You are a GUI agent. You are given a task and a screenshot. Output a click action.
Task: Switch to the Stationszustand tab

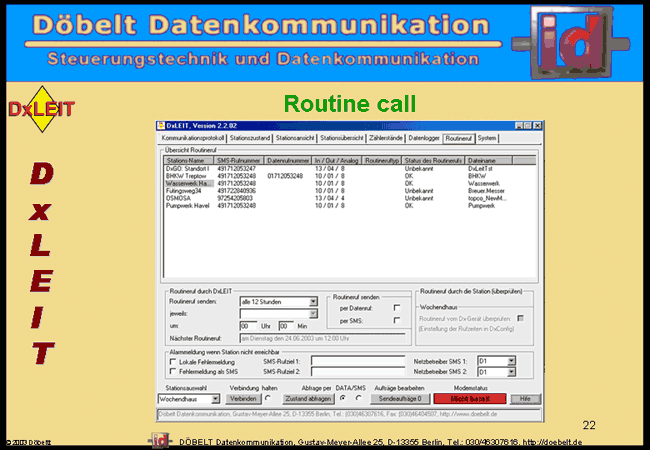[x=250, y=138]
